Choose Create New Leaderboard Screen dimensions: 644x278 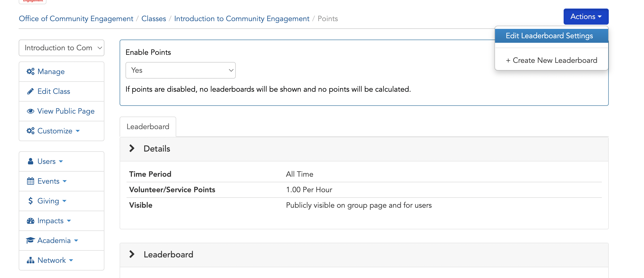552,60
